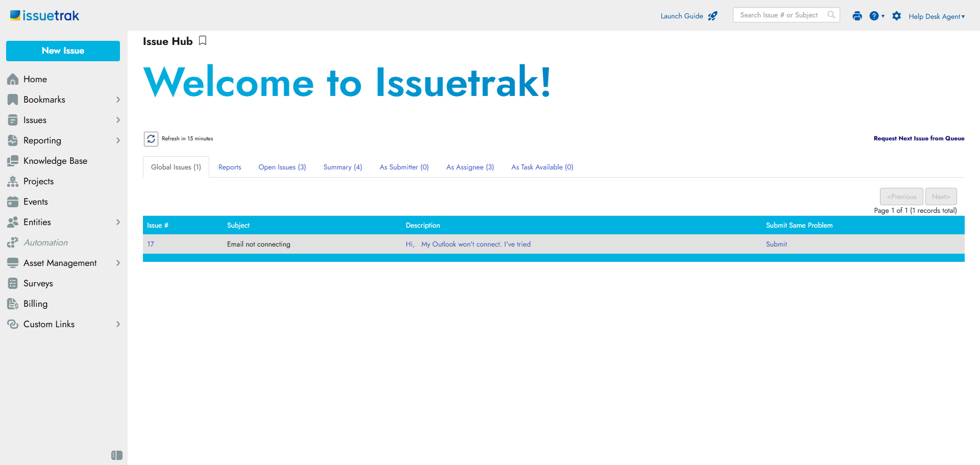Screen dimensions: 980x465
Task: Collapse the sidebar with the panel toggle
Action: pyautogui.click(x=117, y=455)
